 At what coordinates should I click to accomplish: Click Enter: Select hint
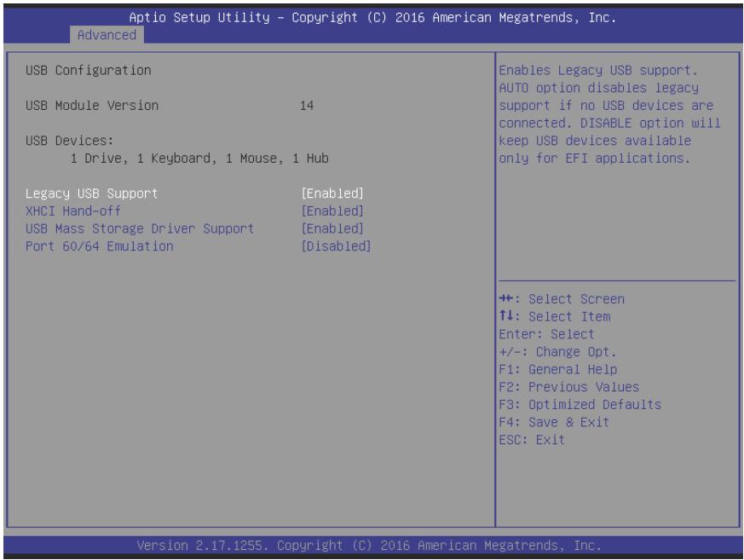(x=546, y=334)
